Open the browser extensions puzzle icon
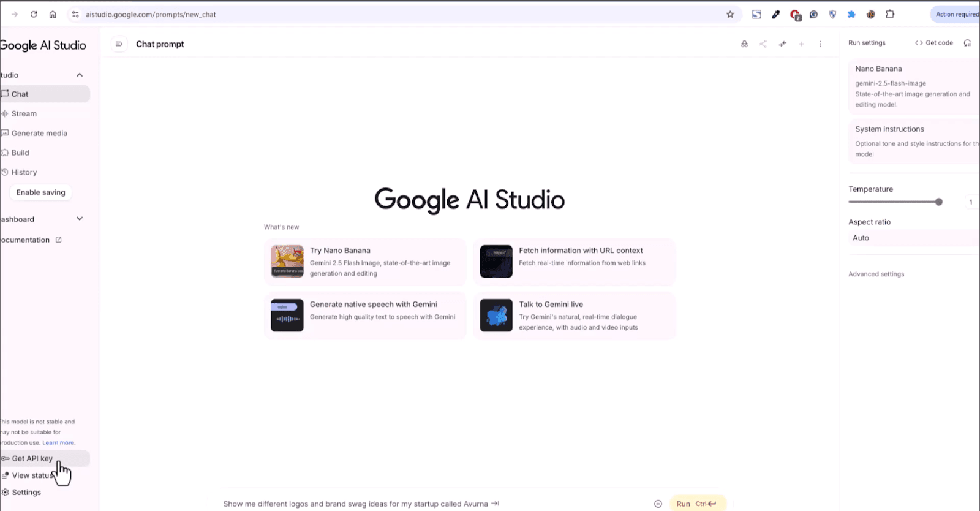Viewport: 980px width, 511px height. tap(890, 14)
